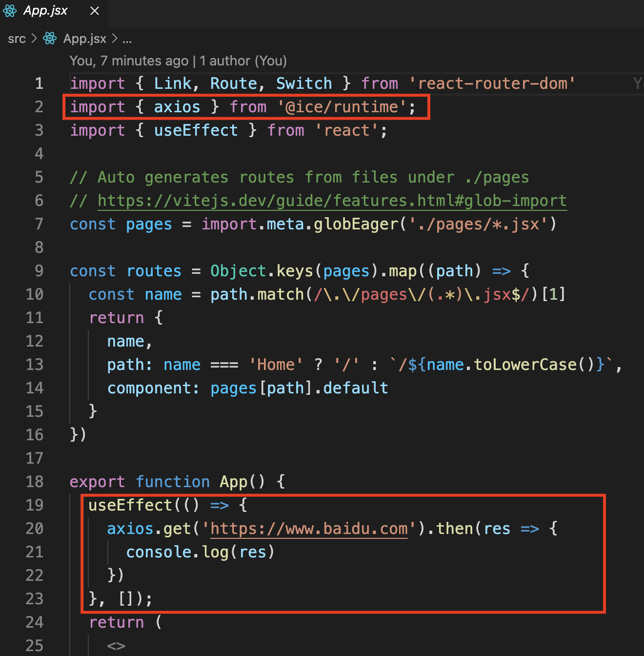
Task: Click the React icon in the breadcrumb bar
Action: click(x=49, y=39)
